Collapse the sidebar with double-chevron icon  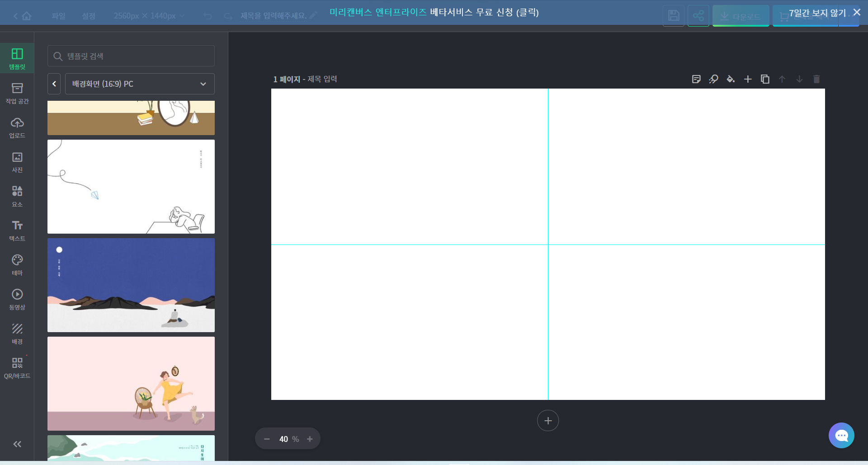click(x=17, y=444)
